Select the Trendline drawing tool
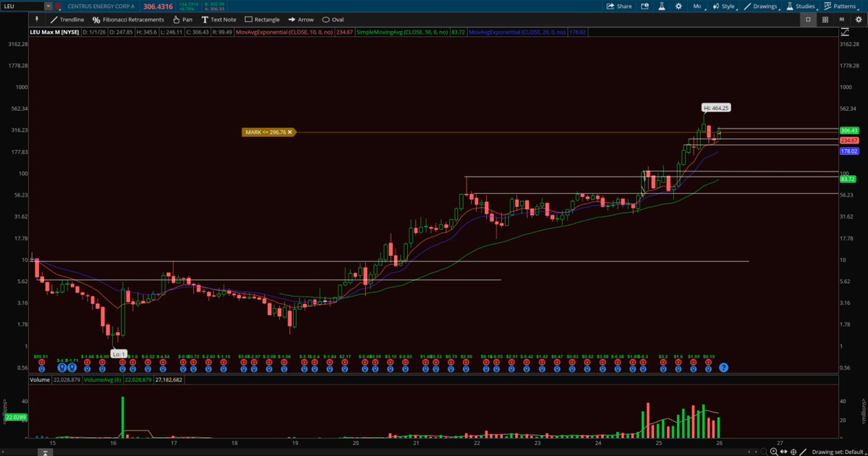 click(x=67, y=20)
